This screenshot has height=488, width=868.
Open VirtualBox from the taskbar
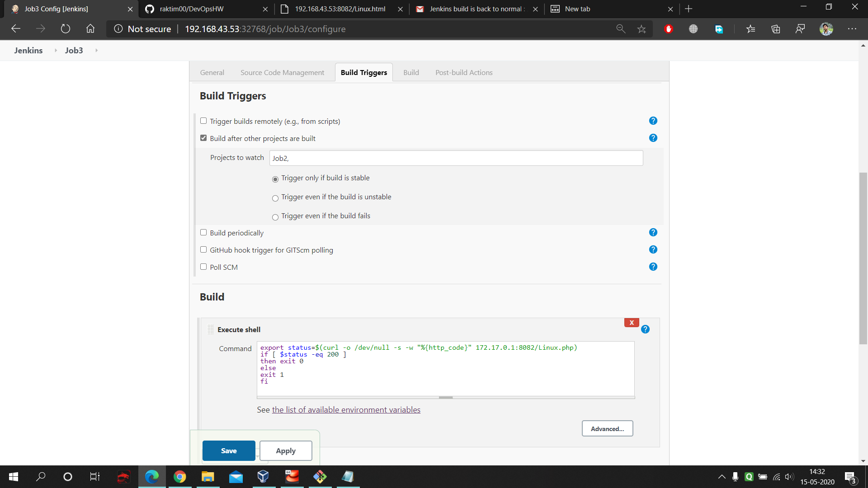[x=263, y=477]
